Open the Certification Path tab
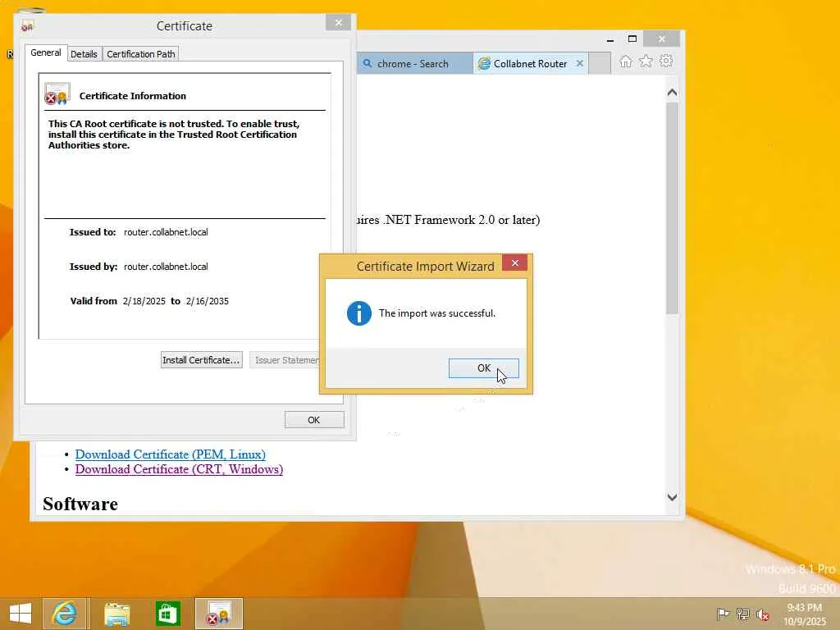This screenshot has height=630, width=840. tap(140, 54)
